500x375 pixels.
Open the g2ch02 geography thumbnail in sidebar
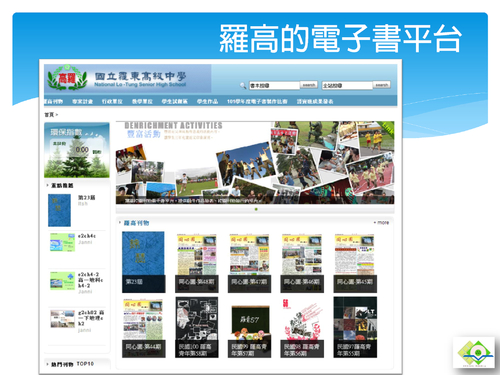62,319
